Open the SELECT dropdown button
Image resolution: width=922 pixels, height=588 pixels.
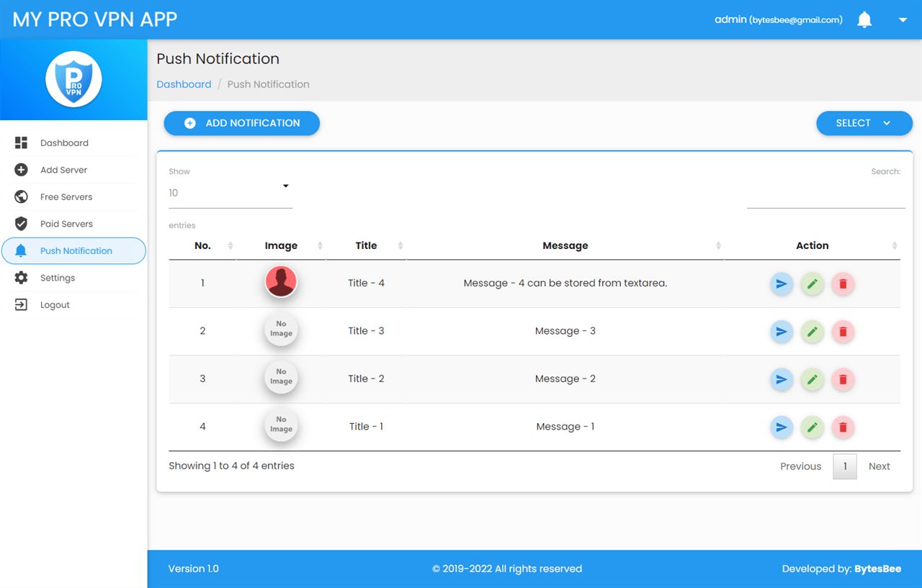[864, 123]
